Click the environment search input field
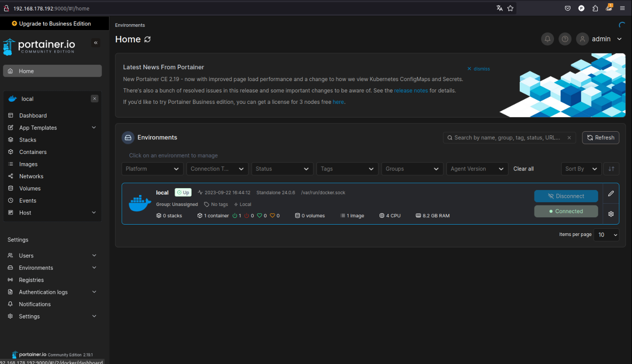Screen dimensions: 632x364 [507, 138]
